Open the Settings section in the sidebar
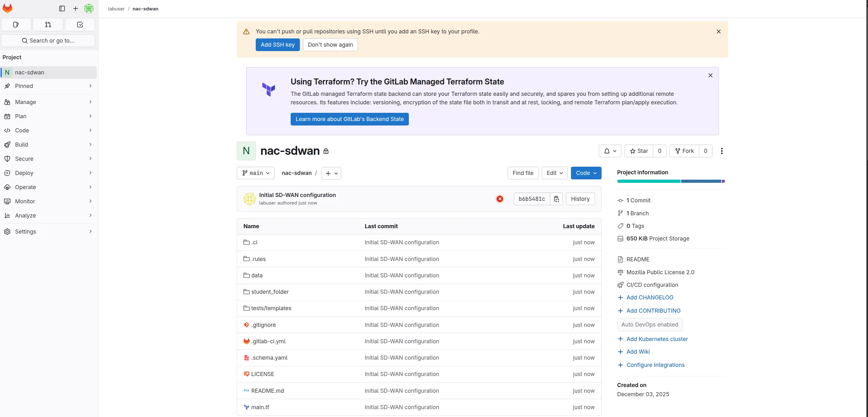Viewport: 868px width, 417px height. [49, 231]
